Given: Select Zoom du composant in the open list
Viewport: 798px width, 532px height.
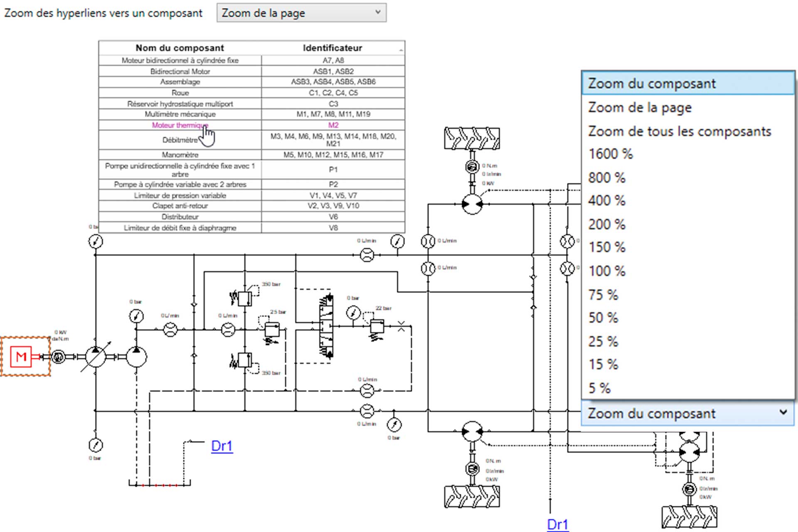Looking at the screenshot, I should (688, 84).
